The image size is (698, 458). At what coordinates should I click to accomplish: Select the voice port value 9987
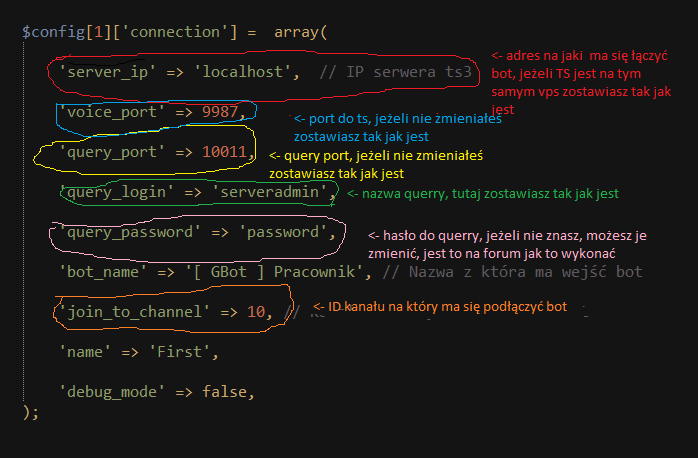pos(222,112)
